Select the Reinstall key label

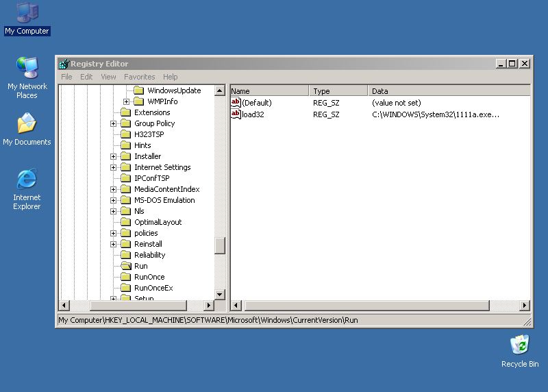pyautogui.click(x=148, y=244)
